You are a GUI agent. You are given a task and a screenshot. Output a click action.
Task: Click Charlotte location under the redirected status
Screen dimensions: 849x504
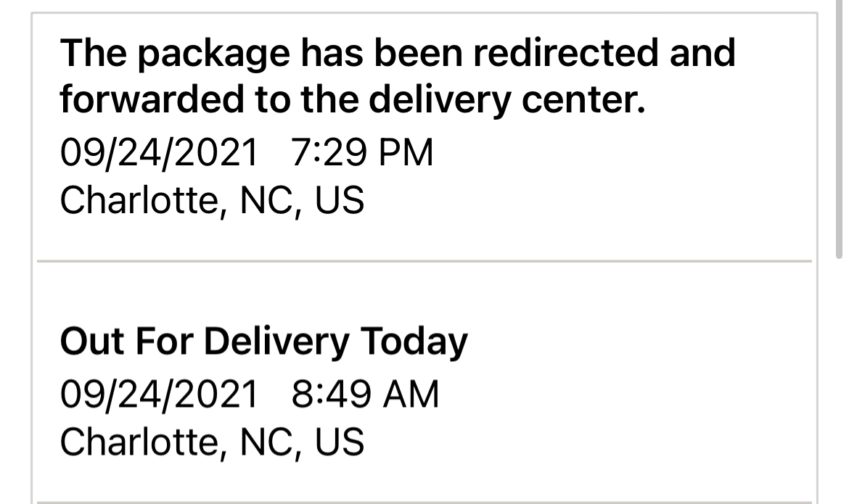click(x=211, y=200)
